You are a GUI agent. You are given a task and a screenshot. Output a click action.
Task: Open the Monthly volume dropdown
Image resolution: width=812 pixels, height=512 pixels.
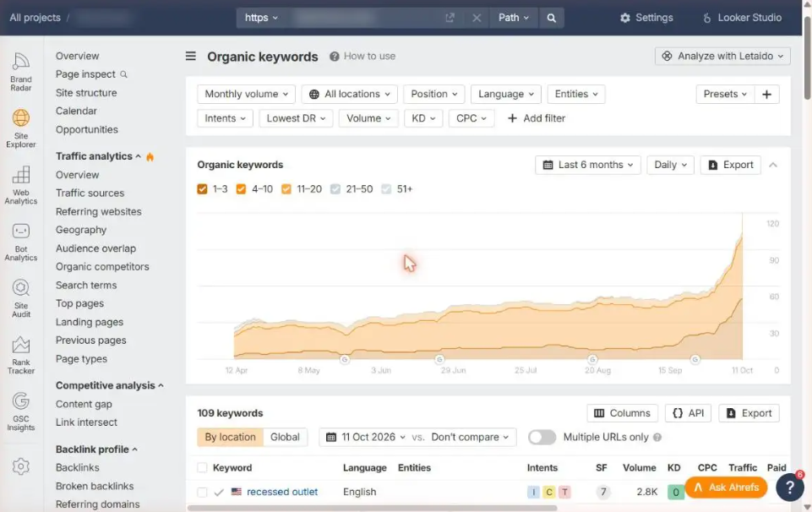tap(246, 95)
